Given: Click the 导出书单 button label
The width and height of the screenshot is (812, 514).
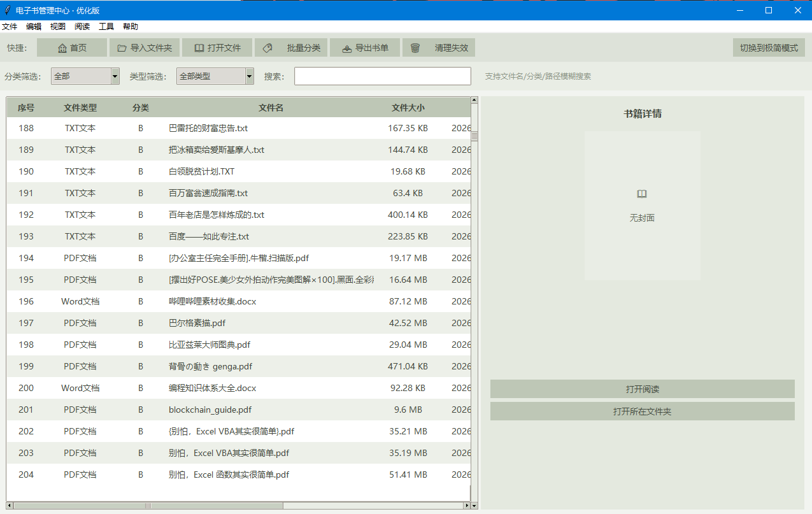Looking at the screenshot, I should coord(372,48).
